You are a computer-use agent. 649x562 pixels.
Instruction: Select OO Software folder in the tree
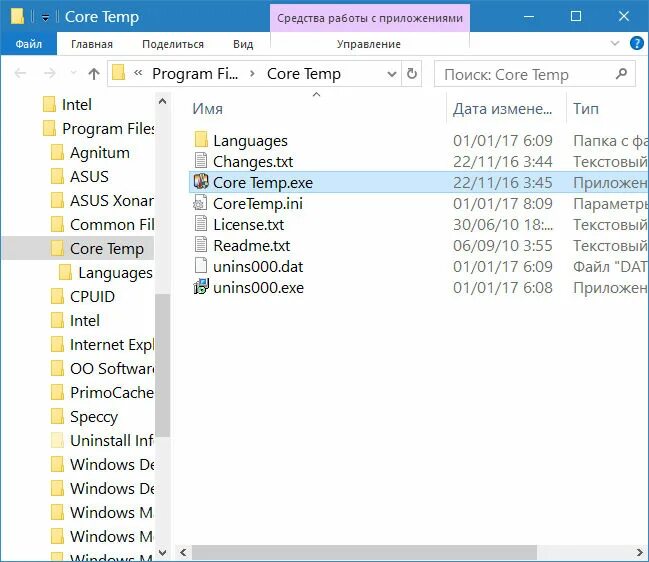click(x=102, y=369)
